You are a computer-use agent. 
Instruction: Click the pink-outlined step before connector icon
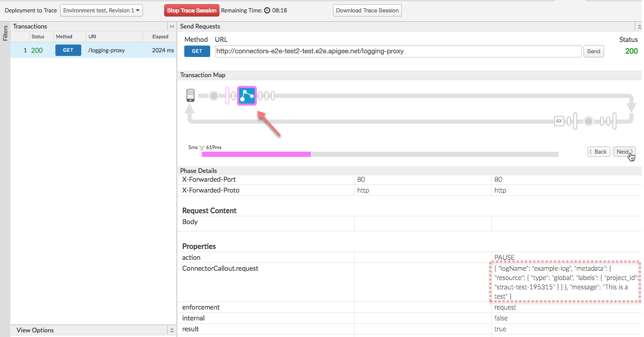(227, 96)
